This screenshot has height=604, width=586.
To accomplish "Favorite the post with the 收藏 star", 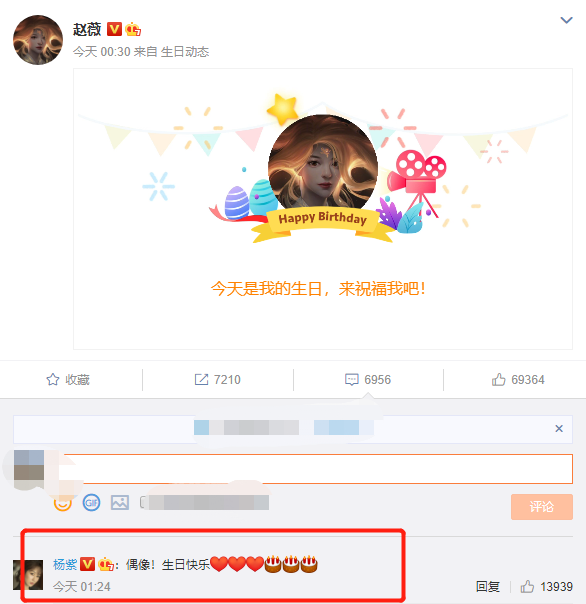I will (x=68, y=380).
